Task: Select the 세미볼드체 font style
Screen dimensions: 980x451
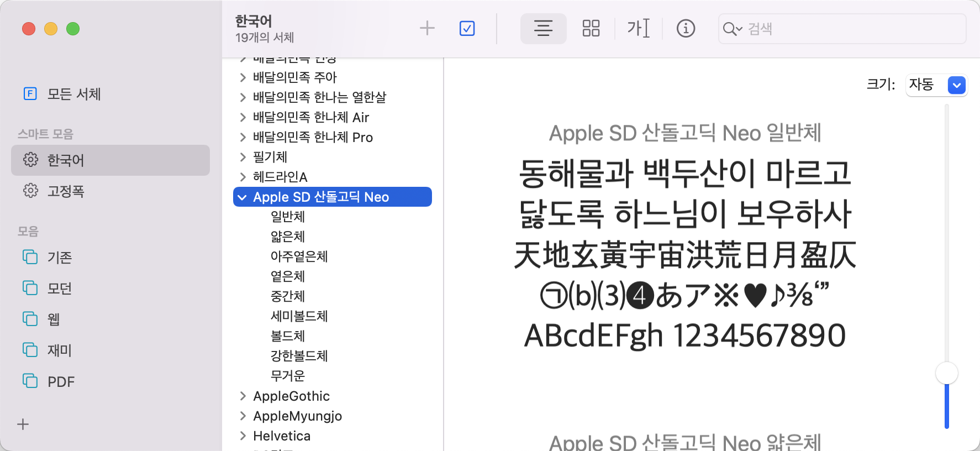Action: coord(299,316)
